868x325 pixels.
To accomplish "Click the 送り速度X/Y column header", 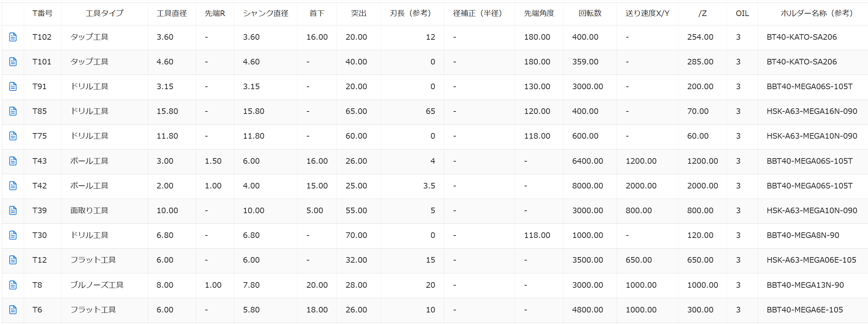I will (x=647, y=13).
